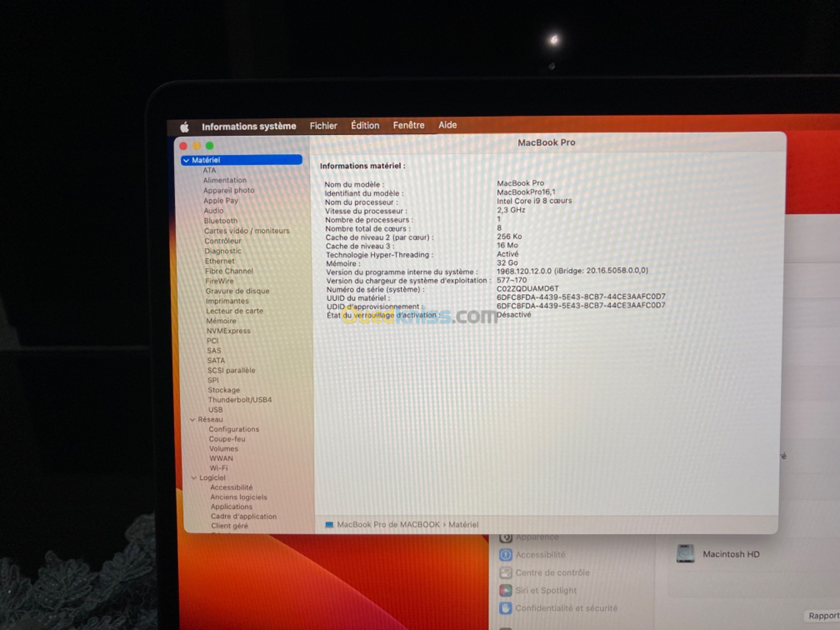
Task: Select Applications under Logiciel
Action: pyautogui.click(x=232, y=507)
